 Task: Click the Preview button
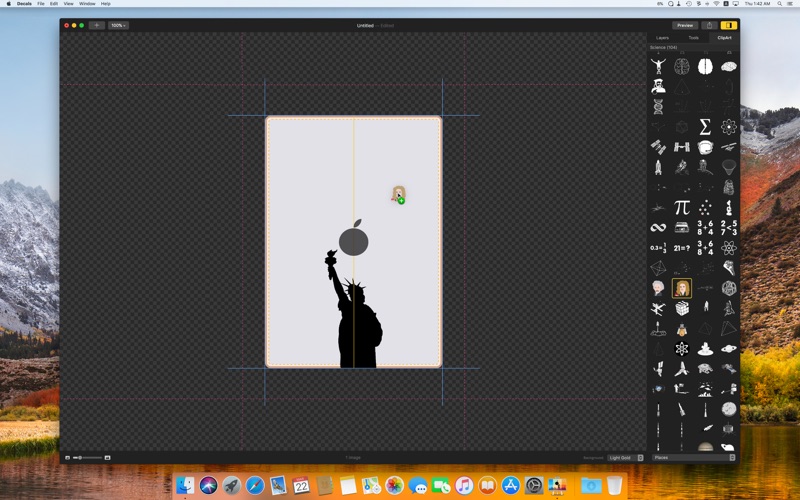point(685,25)
